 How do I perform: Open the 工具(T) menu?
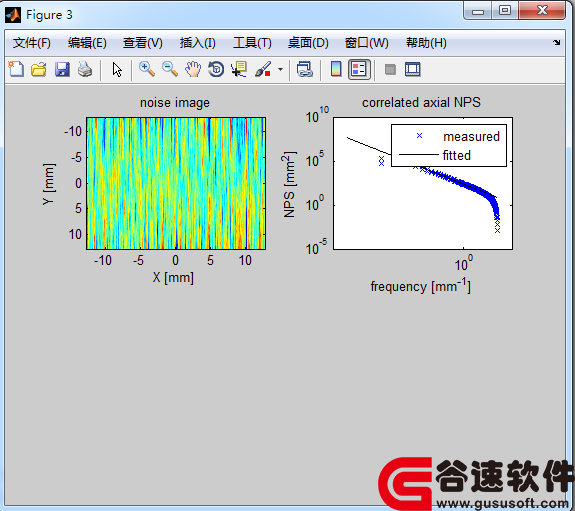coord(252,43)
